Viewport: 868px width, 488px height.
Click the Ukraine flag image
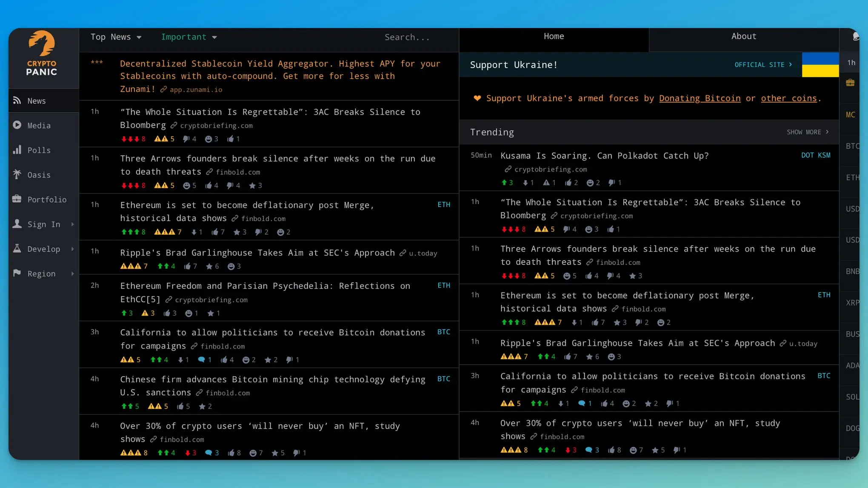820,65
